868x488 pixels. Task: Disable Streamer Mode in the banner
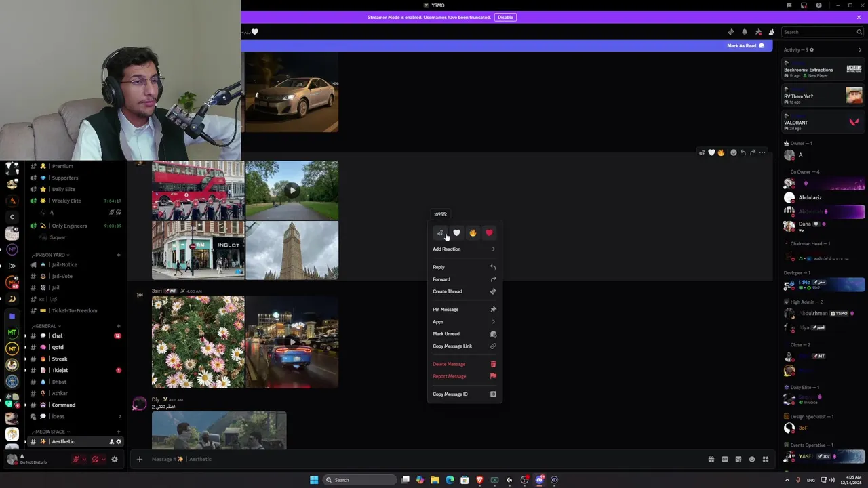click(505, 17)
